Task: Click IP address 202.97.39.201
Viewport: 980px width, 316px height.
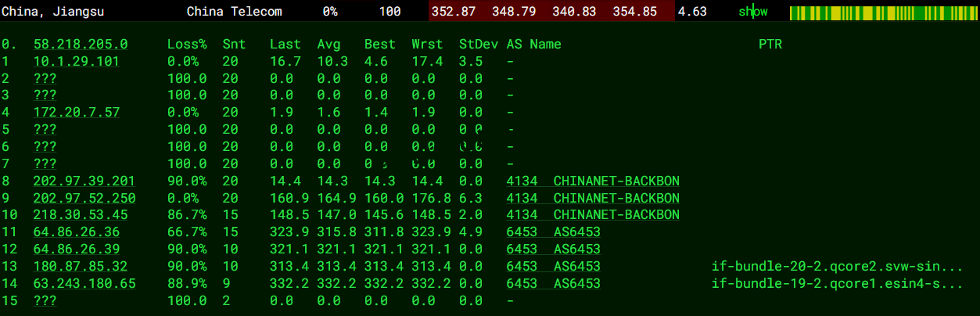Action: 84,181
